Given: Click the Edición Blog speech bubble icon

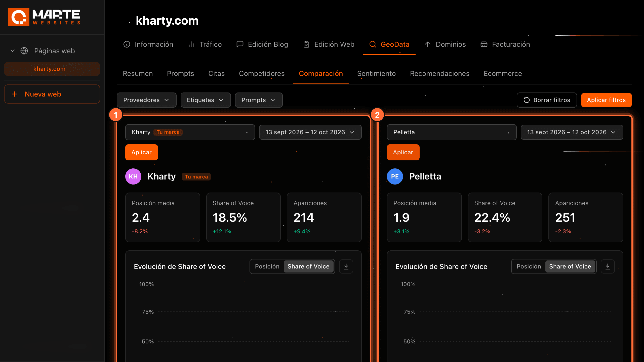Looking at the screenshot, I should (x=240, y=44).
